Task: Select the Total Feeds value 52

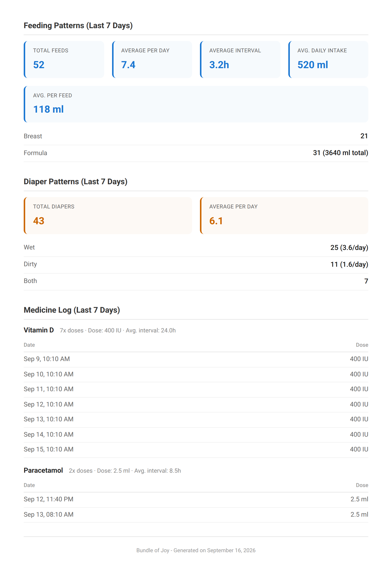Action: click(39, 65)
